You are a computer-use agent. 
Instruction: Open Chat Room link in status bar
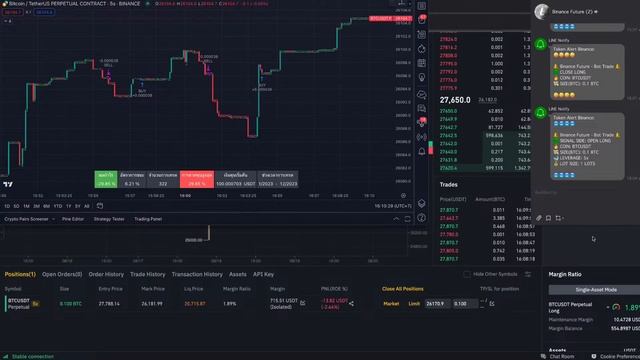pyautogui.click(x=562, y=356)
